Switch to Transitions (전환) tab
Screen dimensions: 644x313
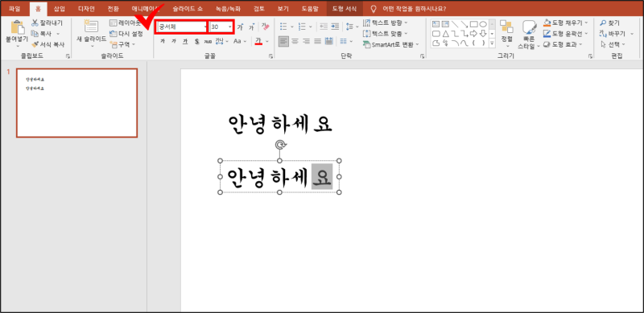114,9
